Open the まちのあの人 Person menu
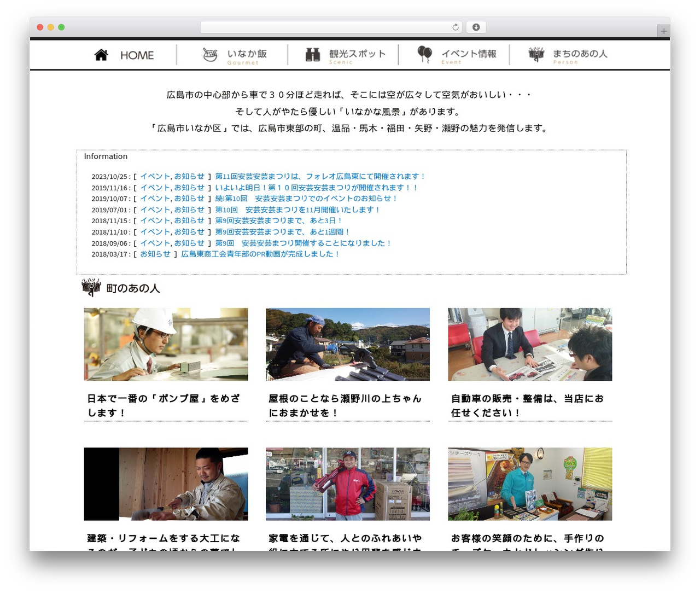The height and width of the screenshot is (593, 700). pos(567,55)
